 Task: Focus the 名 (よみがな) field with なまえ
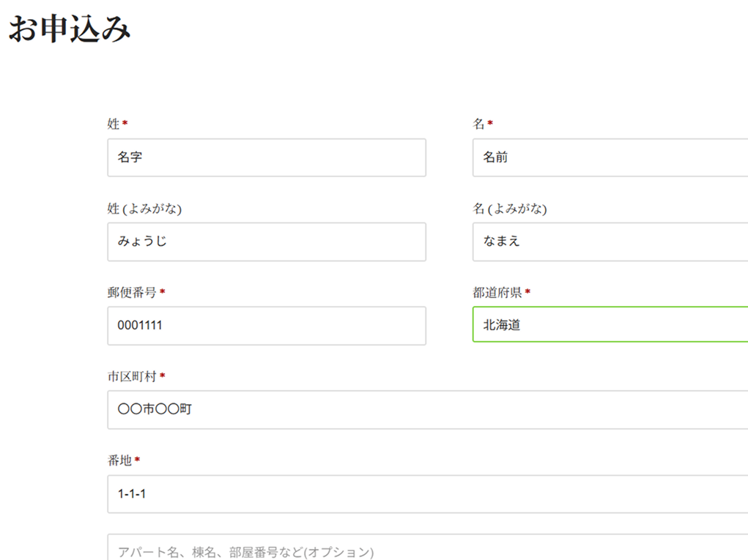pos(610,242)
